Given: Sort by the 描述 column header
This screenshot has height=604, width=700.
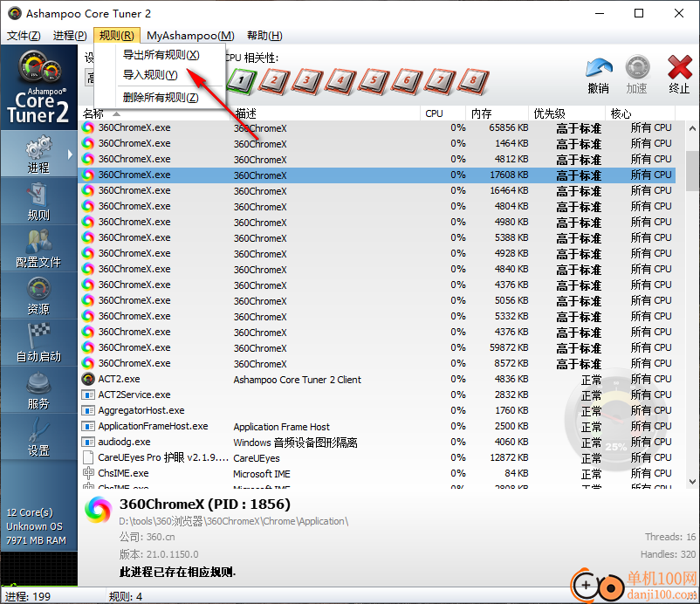Looking at the screenshot, I should (326, 113).
